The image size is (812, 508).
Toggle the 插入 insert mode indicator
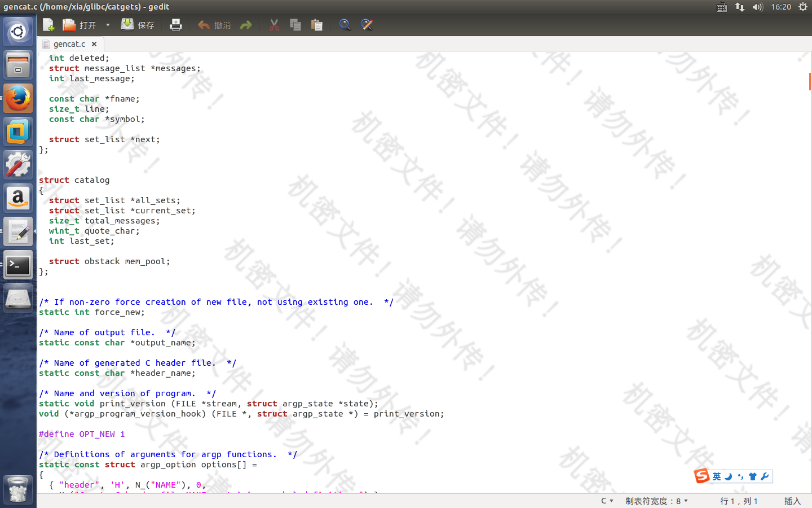[x=792, y=501]
